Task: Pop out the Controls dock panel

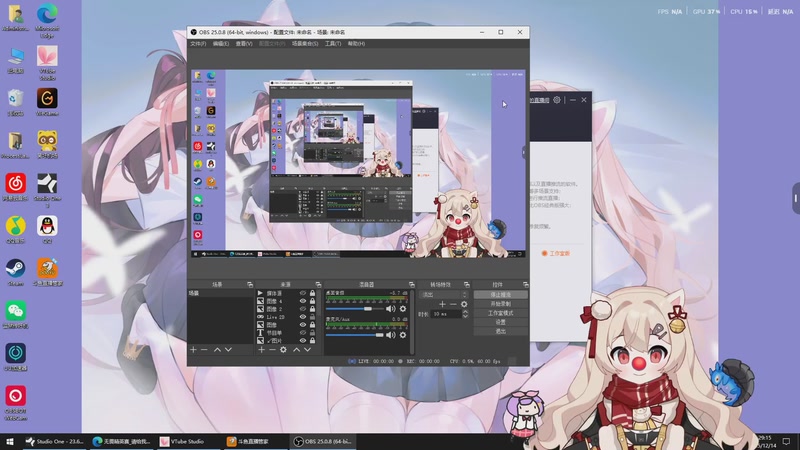Action: 526,285
